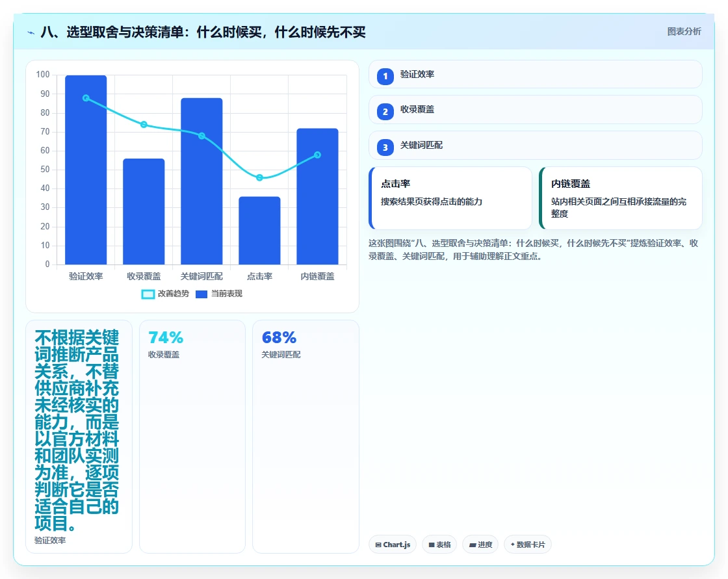Click the 68% 关键词匹配 stat card
The image size is (728, 579).
(305, 437)
